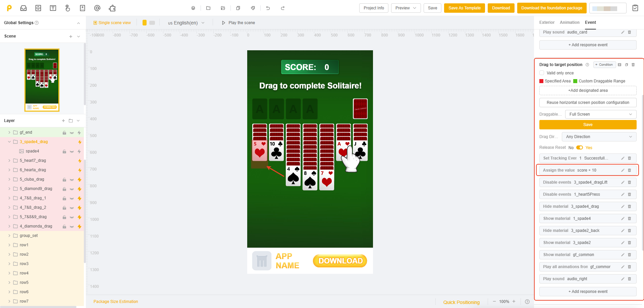Edit the 'Assign the value score + 10' event
This screenshot has height=308, width=644.
click(x=623, y=170)
